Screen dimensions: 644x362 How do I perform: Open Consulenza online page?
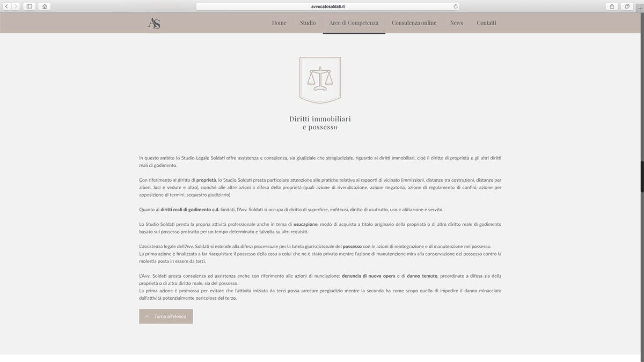click(414, 23)
